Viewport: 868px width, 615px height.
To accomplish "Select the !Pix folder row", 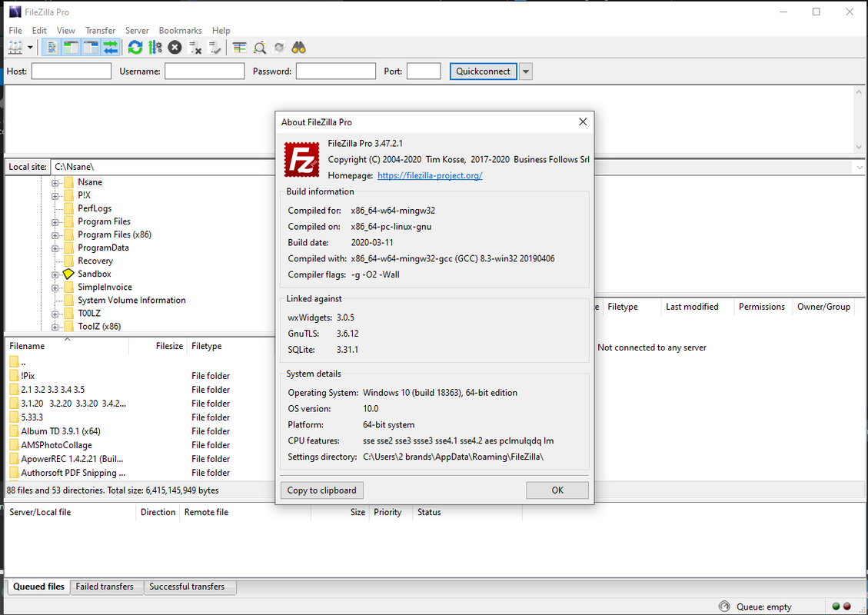I will (x=139, y=376).
